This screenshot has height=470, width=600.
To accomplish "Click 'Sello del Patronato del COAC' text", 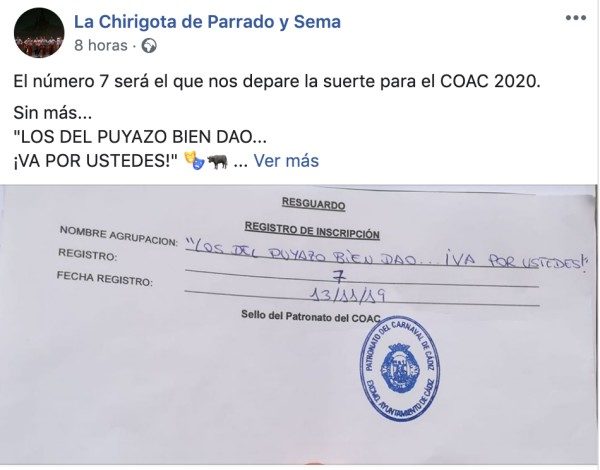I will 311,317.
